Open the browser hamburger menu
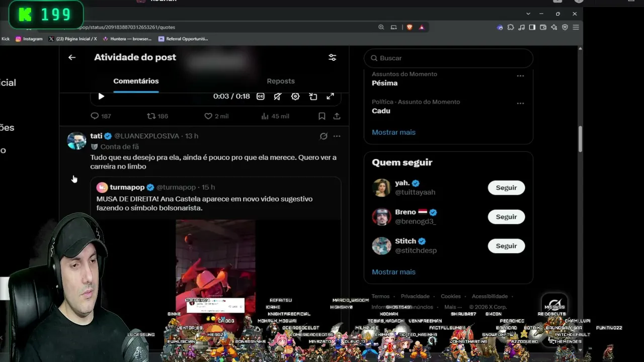Image resolution: width=644 pixels, height=362 pixels. (x=576, y=27)
